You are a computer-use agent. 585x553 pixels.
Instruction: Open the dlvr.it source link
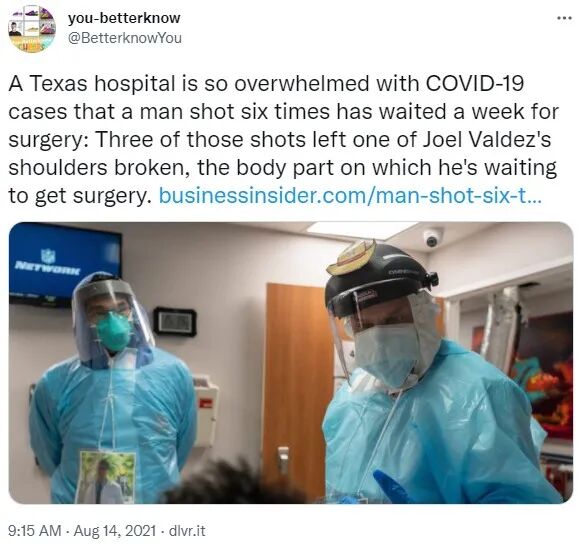[187, 531]
